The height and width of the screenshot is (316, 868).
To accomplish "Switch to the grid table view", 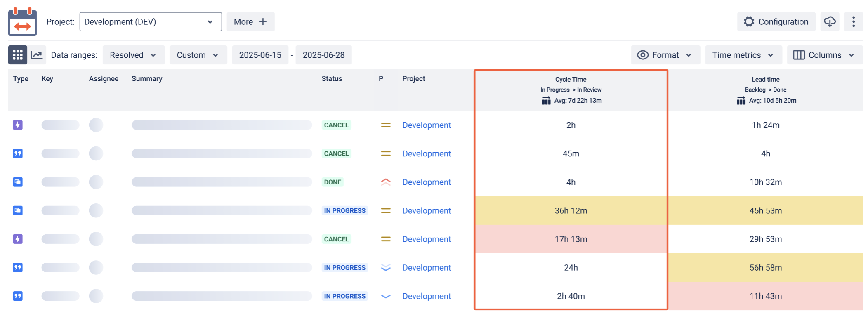I will (x=18, y=55).
